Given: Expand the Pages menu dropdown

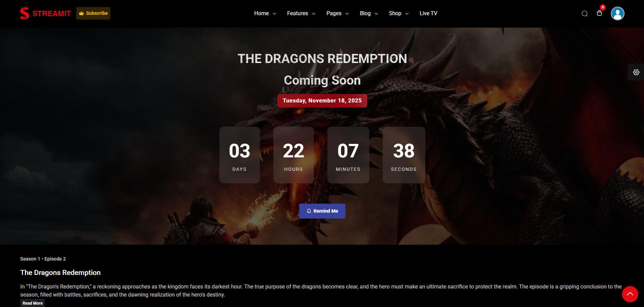Looking at the screenshot, I should (x=338, y=13).
